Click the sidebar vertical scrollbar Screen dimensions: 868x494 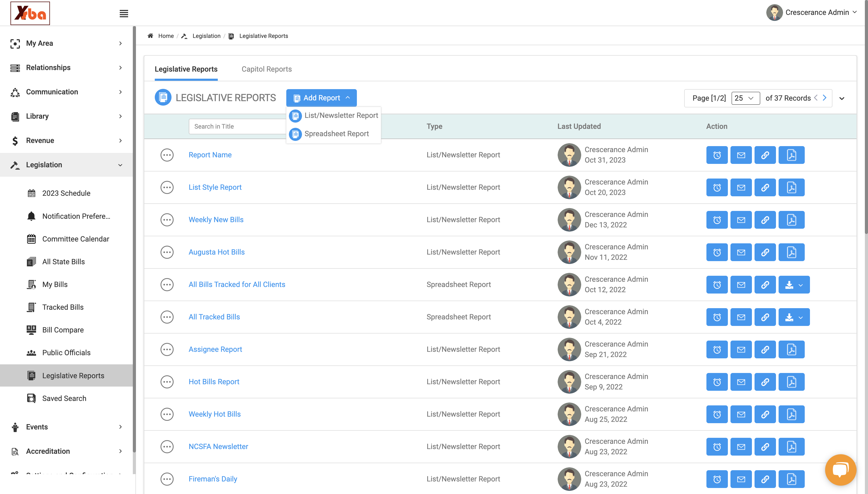pos(134,239)
